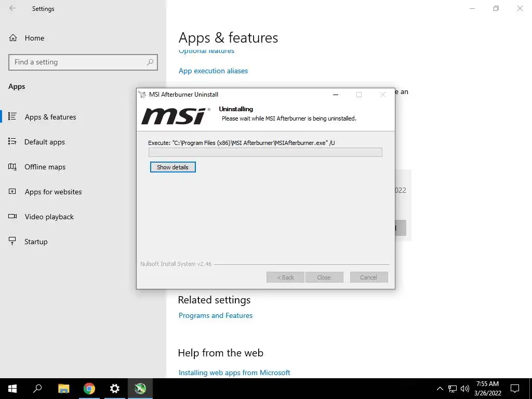The width and height of the screenshot is (532, 399).
Task: Click the Uninstalling heading in dialog
Action: click(236, 109)
